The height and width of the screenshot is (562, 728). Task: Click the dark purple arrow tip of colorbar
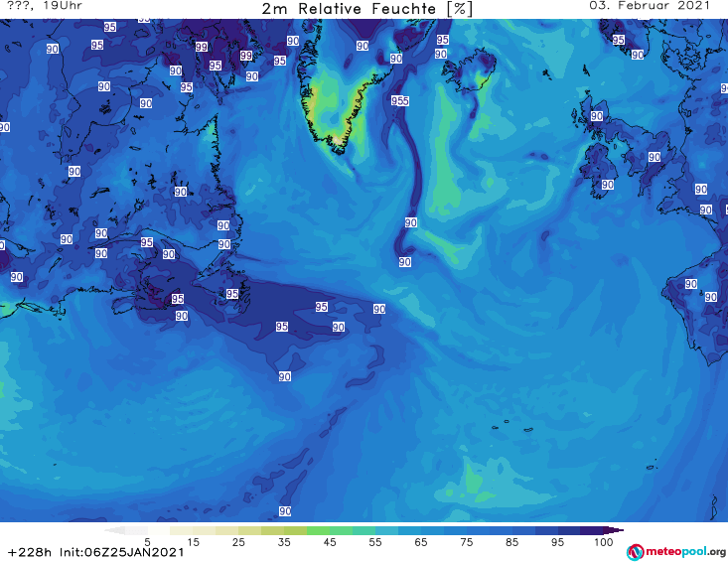pyautogui.click(x=614, y=530)
